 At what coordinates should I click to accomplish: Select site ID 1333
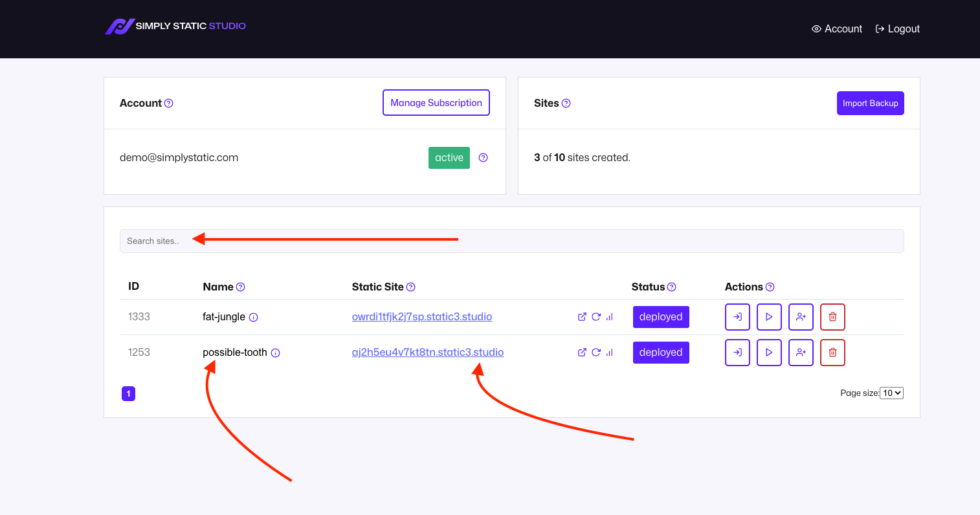coord(139,317)
